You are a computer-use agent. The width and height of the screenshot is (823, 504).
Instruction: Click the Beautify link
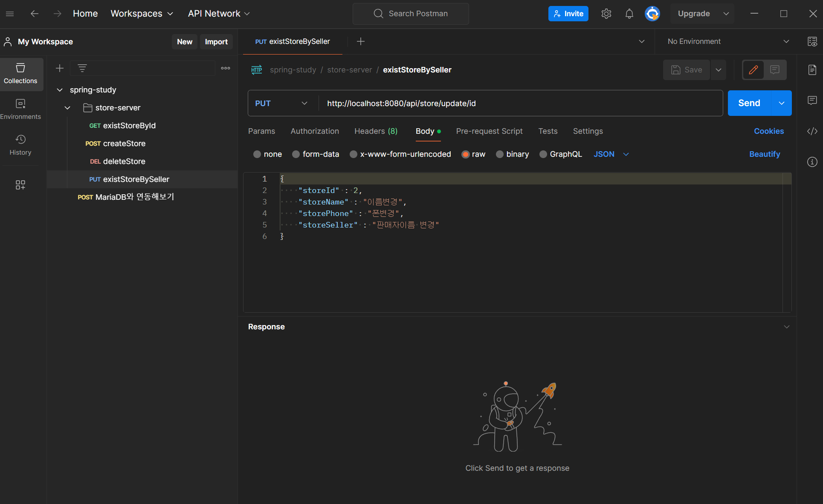[x=764, y=154]
